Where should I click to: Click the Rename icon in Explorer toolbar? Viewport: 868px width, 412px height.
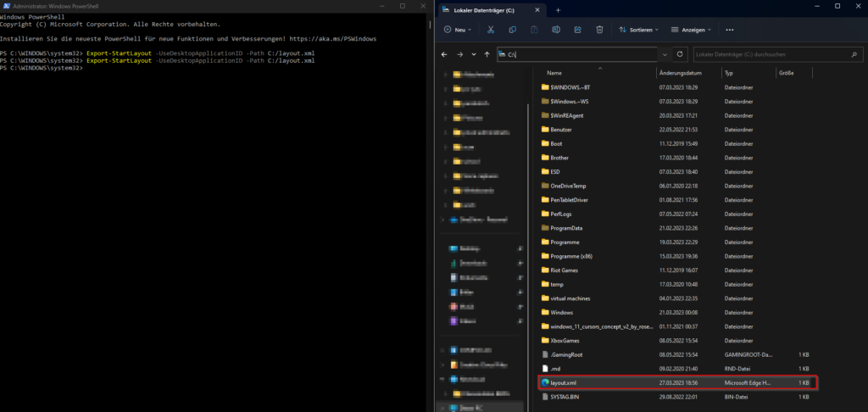[556, 30]
